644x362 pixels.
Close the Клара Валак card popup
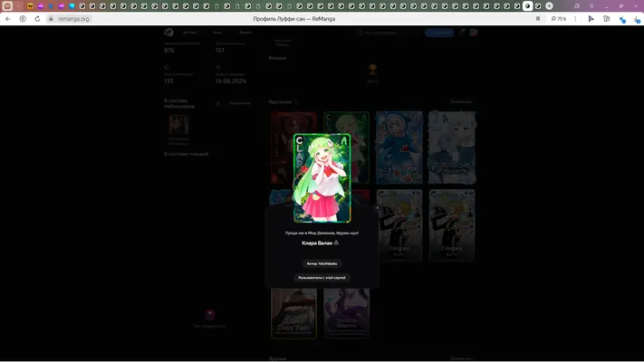pos(377,208)
